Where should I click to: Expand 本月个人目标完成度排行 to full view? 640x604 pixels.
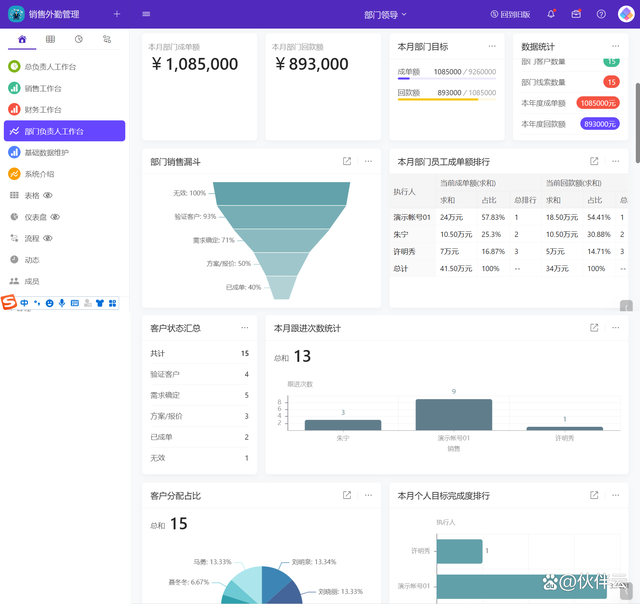point(594,495)
